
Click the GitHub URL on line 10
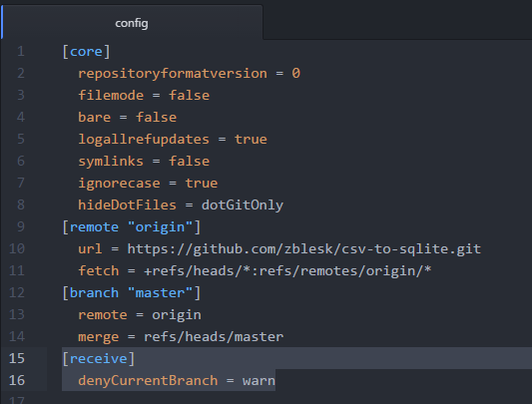304,249
